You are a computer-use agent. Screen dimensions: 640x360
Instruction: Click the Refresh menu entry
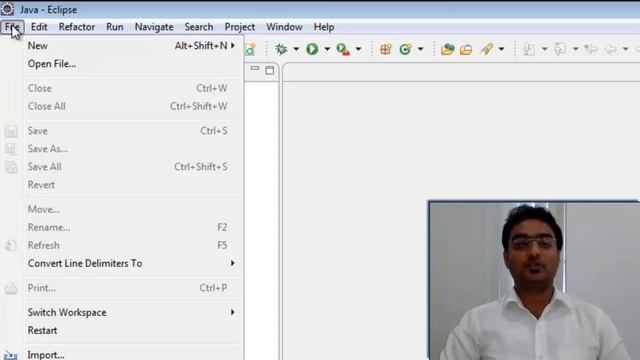(133, 245)
